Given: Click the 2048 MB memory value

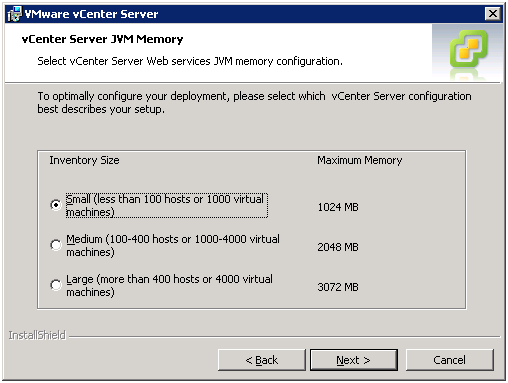Looking at the screenshot, I should coord(338,247).
